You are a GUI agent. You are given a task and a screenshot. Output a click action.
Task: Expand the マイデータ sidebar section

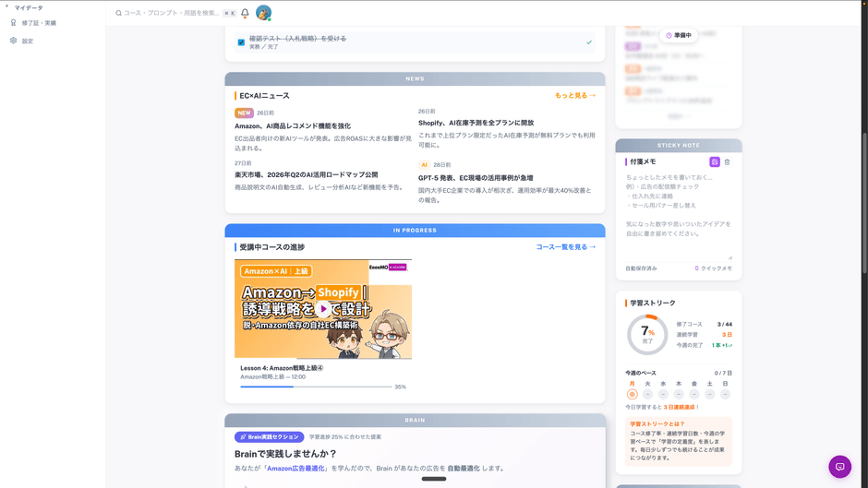pyautogui.click(x=28, y=7)
